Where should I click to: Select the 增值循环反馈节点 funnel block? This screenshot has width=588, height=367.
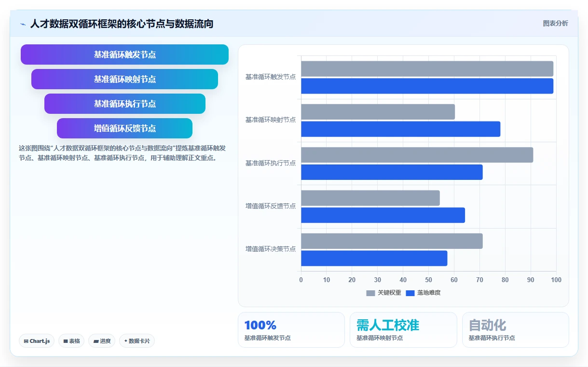[x=124, y=128]
